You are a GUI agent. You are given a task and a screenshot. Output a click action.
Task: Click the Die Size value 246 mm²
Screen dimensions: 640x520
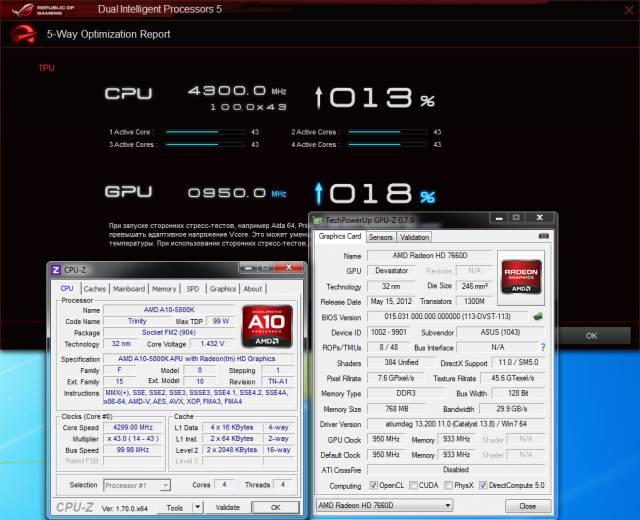[x=474, y=286]
